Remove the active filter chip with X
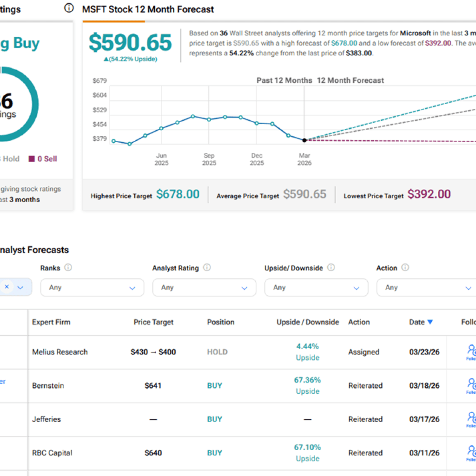The width and height of the screenshot is (476, 476). [x=7, y=287]
